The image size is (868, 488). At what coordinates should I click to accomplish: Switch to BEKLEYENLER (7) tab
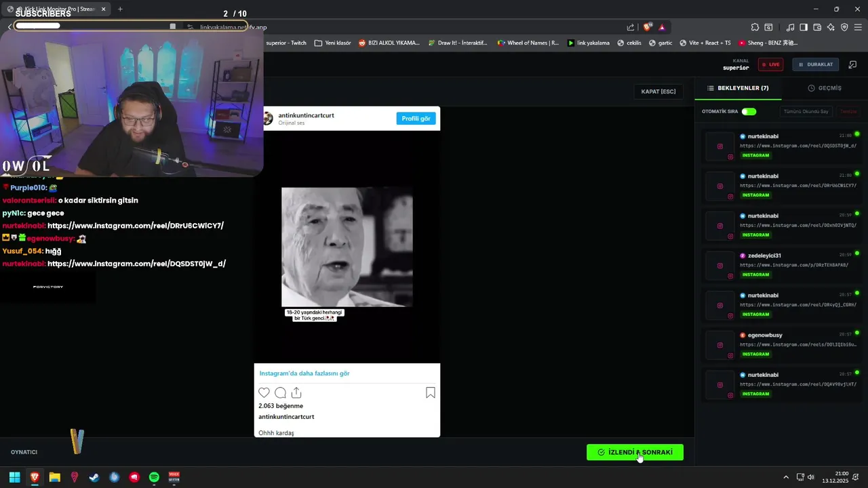pos(738,88)
